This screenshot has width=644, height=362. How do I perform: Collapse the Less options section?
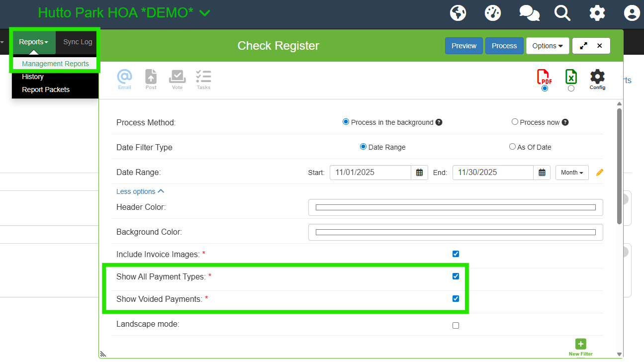pyautogui.click(x=140, y=191)
